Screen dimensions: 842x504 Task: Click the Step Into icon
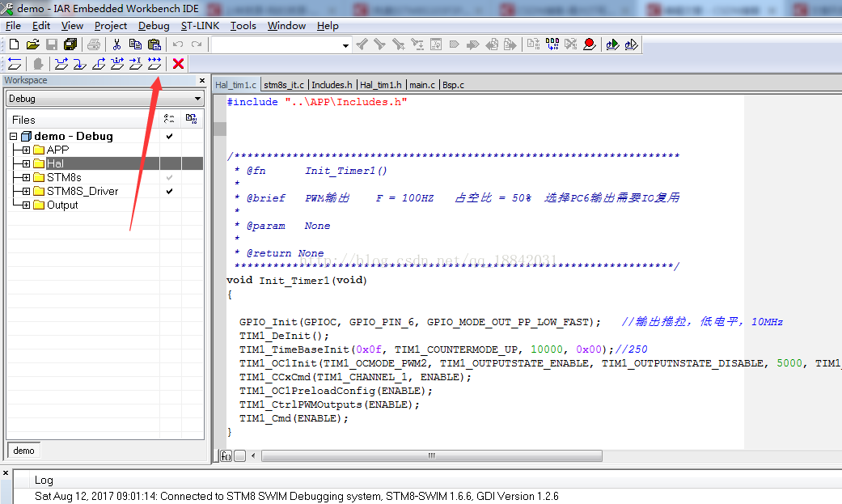point(80,64)
